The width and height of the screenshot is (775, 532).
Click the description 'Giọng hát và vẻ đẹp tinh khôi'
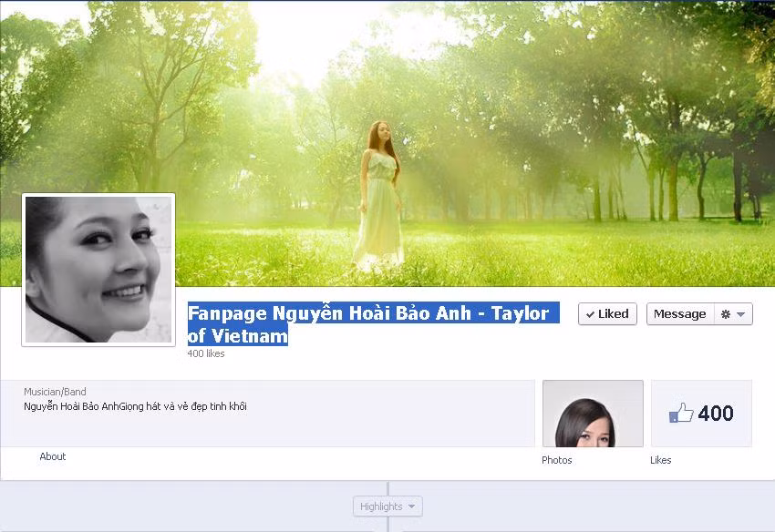pos(181,406)
